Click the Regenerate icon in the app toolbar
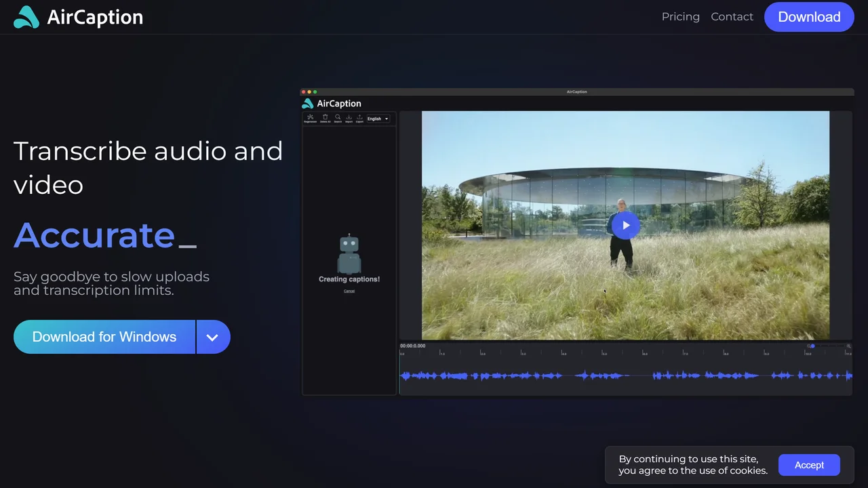Viewport: 868px width, 488px height. 311,117
